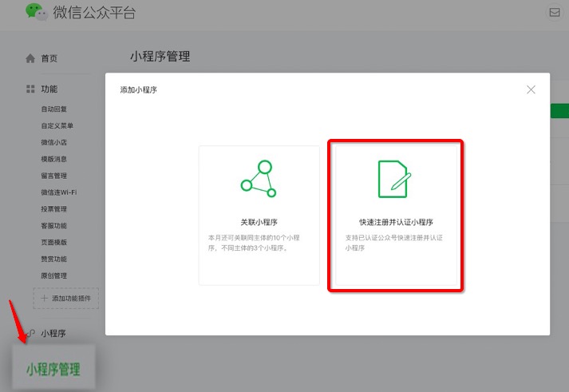Navigate to 微信连Wi-Fi in the sidebar
The height and width of the screenshot is (392, 569).
[58, 192]
